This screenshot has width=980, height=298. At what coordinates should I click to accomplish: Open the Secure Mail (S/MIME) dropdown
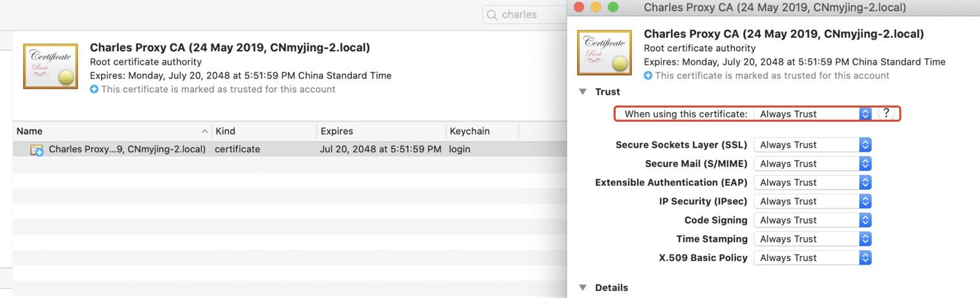pyautogui.click(x=813, y=164)
